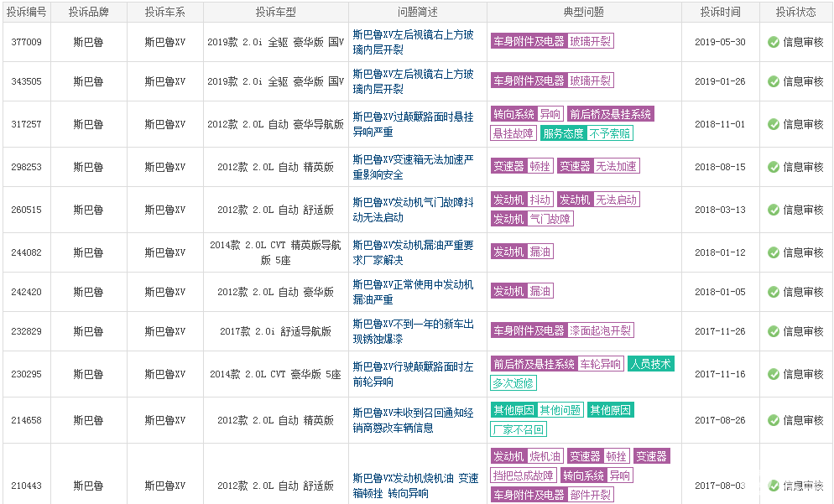Select the 变速器 无法加速 tag

click(598, 166)
